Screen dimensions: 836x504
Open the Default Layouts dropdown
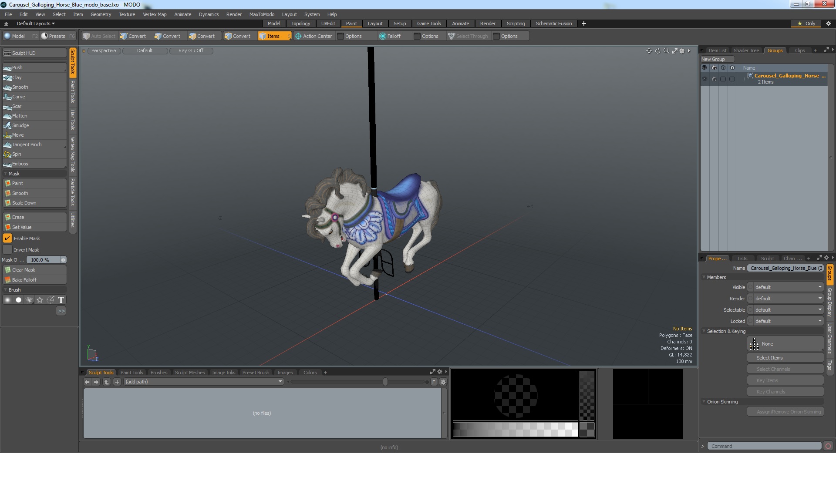[x=36, y=24]
